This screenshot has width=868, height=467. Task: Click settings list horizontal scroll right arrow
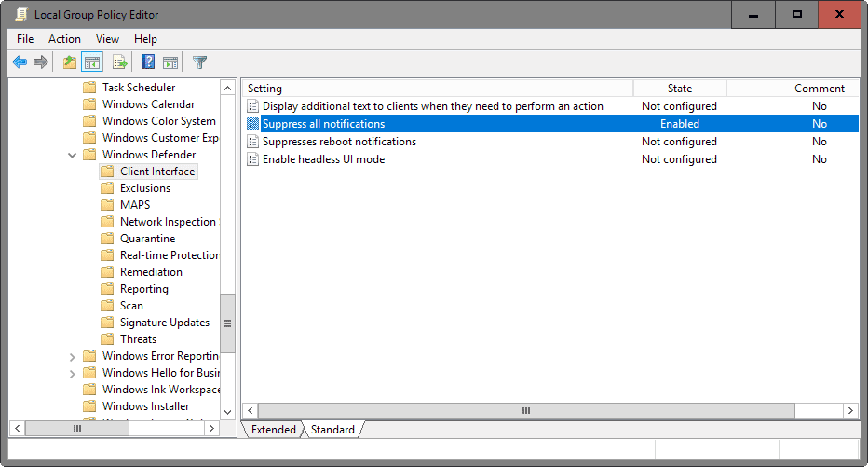(x=851, y=410)
